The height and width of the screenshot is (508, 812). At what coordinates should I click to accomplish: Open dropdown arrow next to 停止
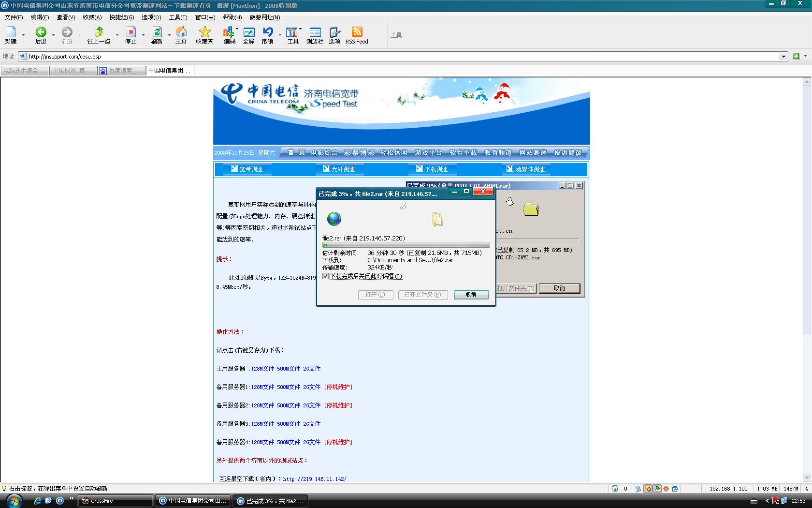143,35
